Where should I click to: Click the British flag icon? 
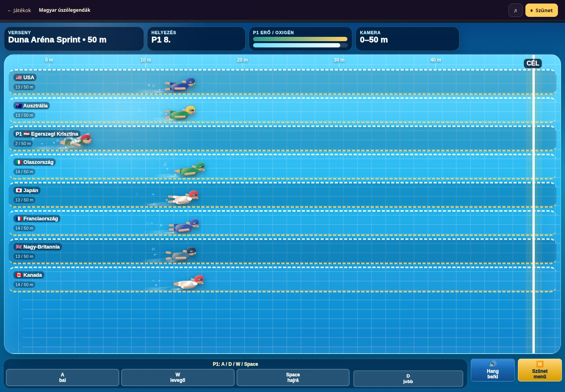pyautogui.click(x=19, y=247)
